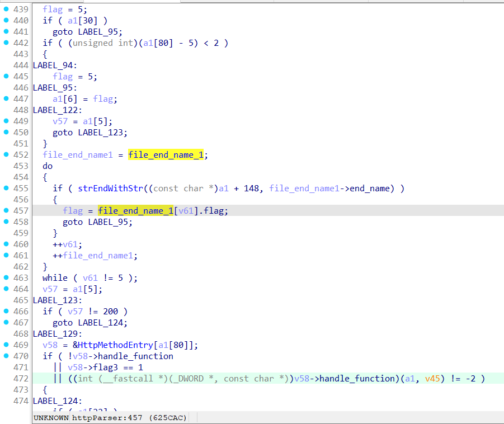The width and height of the screenshot is (504, 424).
Task: Toggle breakpoint dot on line 447
Action: pos(6,98)
